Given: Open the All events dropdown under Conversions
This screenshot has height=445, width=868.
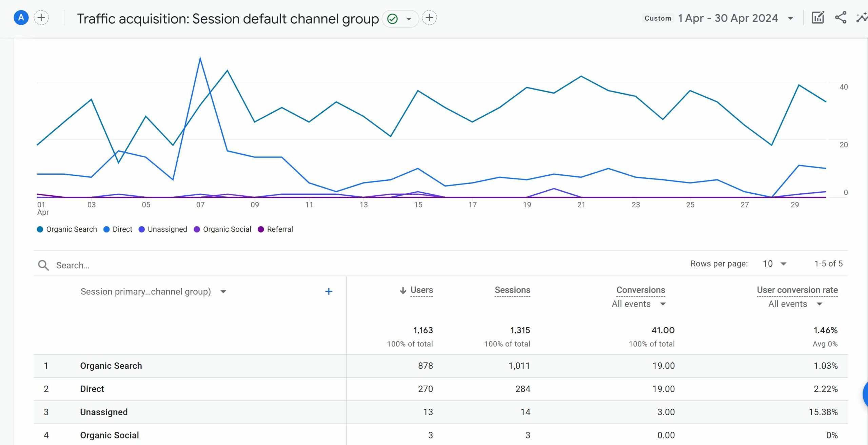Looking at the screenshot, I should [x=639, y=304].
